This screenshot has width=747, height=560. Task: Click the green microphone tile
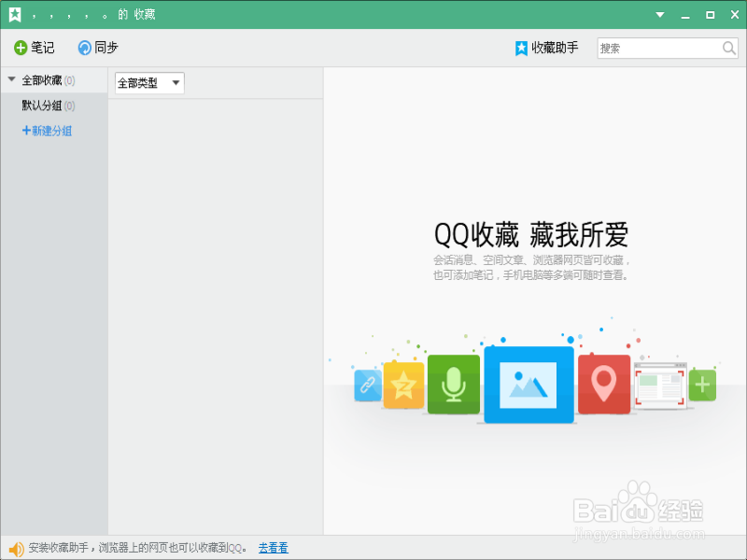coord(454,384)
